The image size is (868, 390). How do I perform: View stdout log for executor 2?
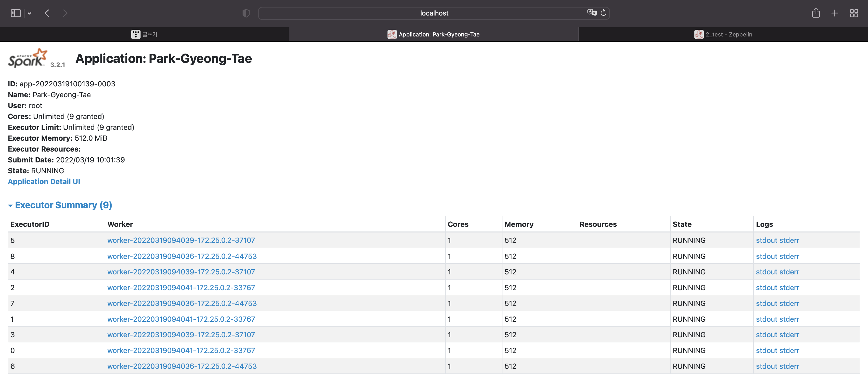tap(766, 287)
